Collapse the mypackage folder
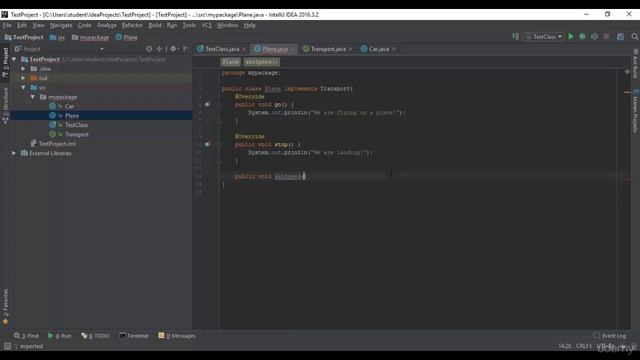The height and width of the screenshot is (360, 640). tap(33, 97)
